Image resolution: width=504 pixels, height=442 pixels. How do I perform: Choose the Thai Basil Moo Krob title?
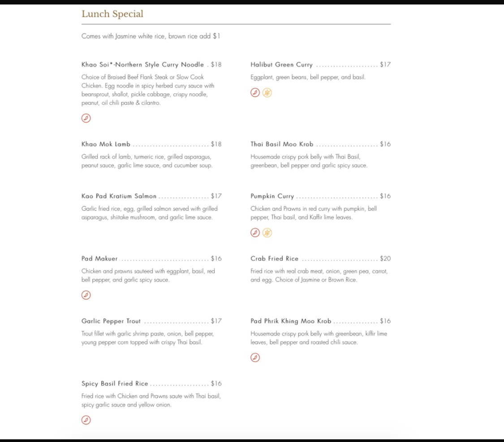click(282, 144)
